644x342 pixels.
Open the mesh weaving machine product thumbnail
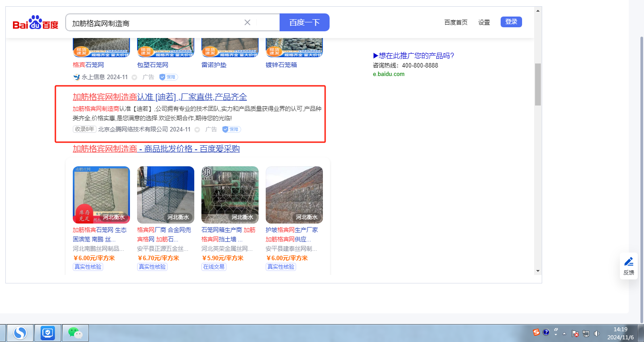point(230,195)
